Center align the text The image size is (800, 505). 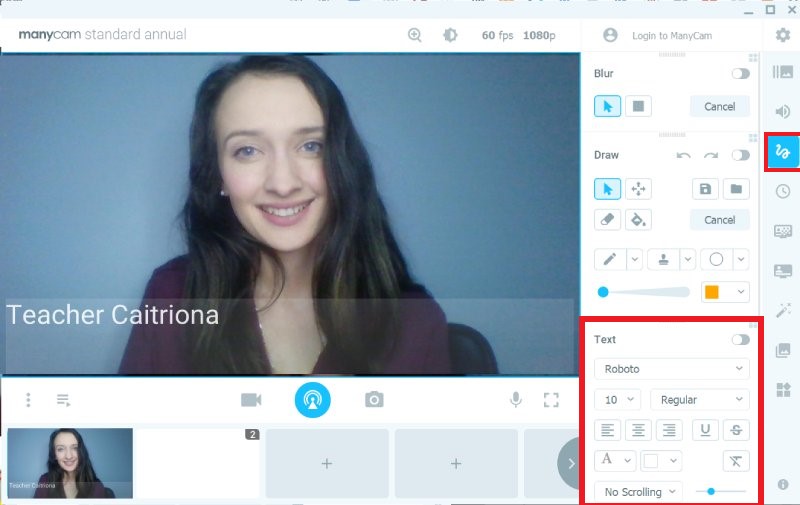point(638,430)
